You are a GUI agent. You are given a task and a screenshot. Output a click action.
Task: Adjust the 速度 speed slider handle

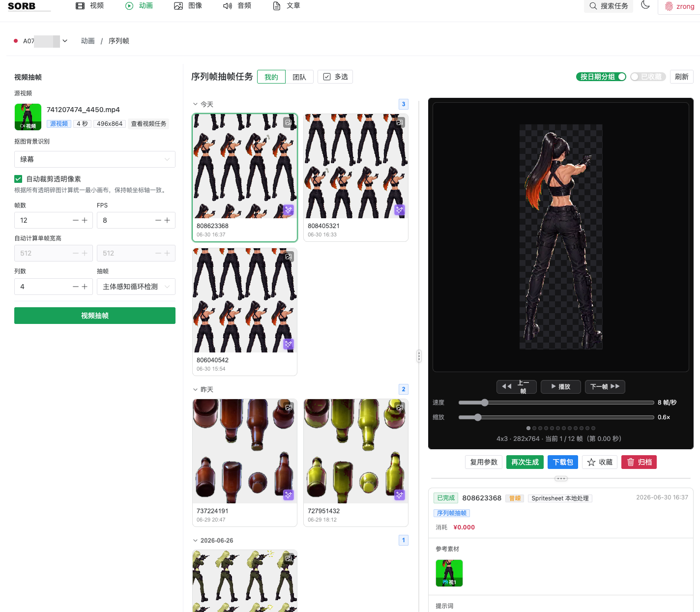click(x=485, y=403)
